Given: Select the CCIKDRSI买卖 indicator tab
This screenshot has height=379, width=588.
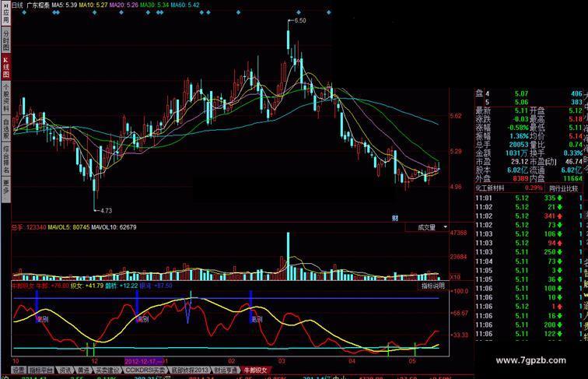Looking at the screenshot, I should tap(145, 370).
